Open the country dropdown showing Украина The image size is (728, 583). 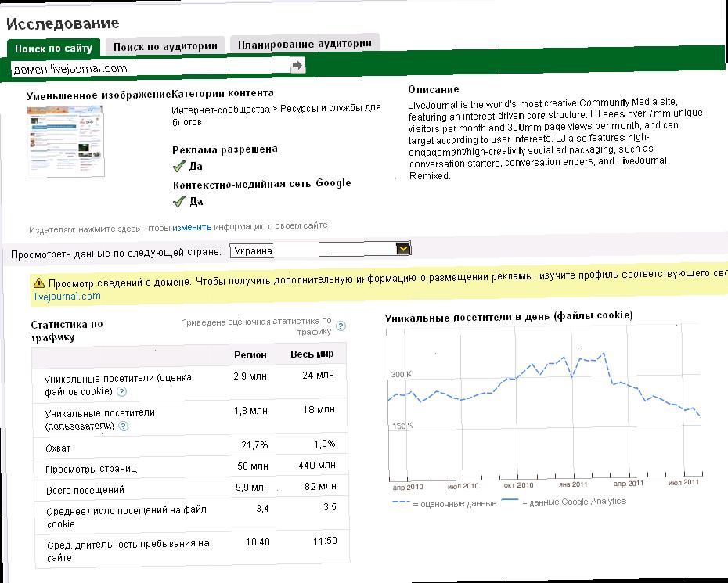coord(320,250)
